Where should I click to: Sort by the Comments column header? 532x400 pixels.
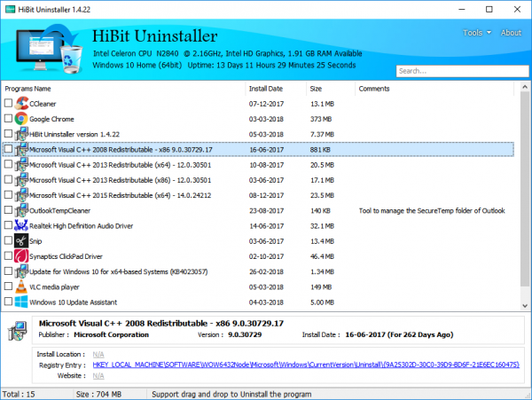[434, 89]
